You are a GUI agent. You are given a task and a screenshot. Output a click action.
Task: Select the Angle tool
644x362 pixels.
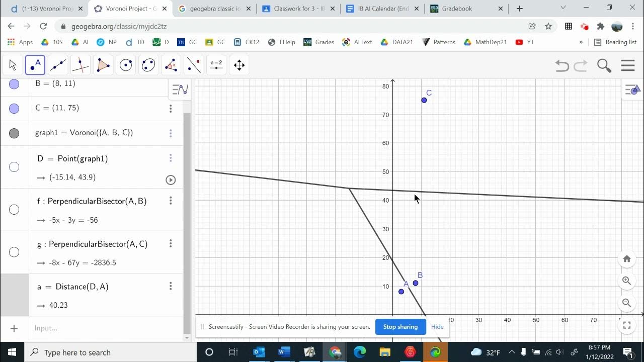171,65
